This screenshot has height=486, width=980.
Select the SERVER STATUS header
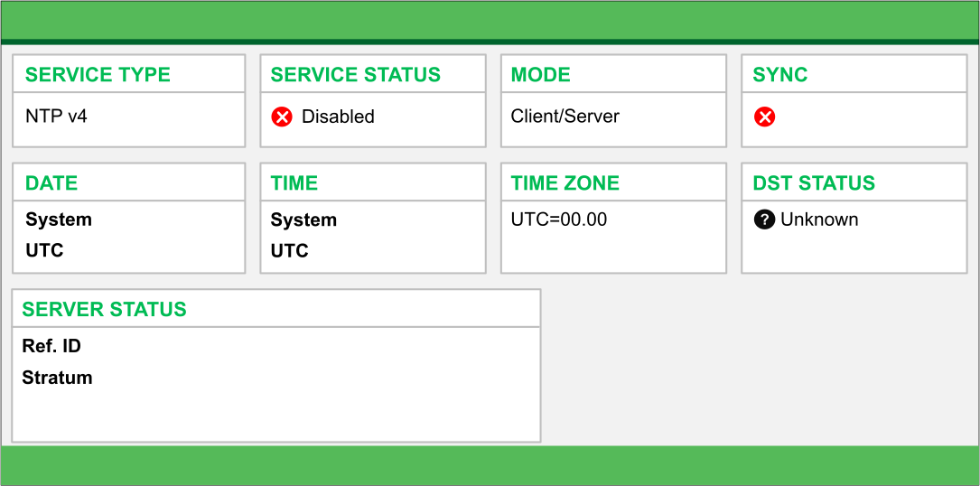(x=104, y=310)
